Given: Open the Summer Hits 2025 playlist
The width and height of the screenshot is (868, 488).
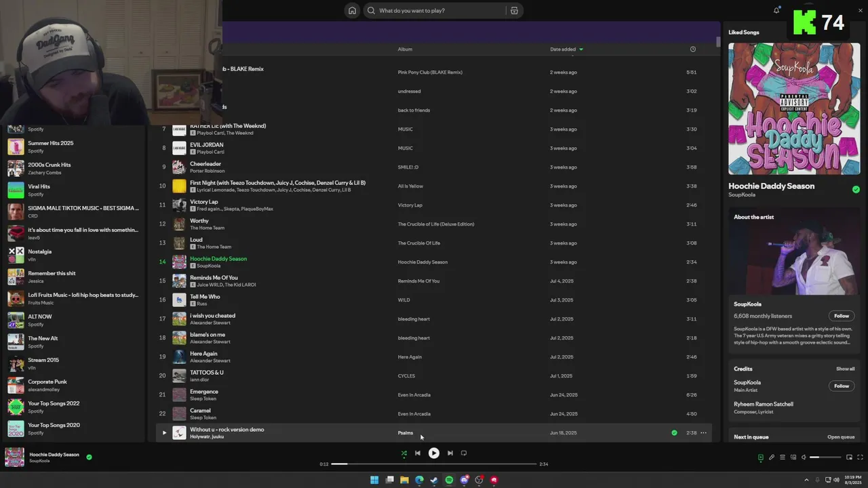Looking at the screenshot, I should 73,146.
